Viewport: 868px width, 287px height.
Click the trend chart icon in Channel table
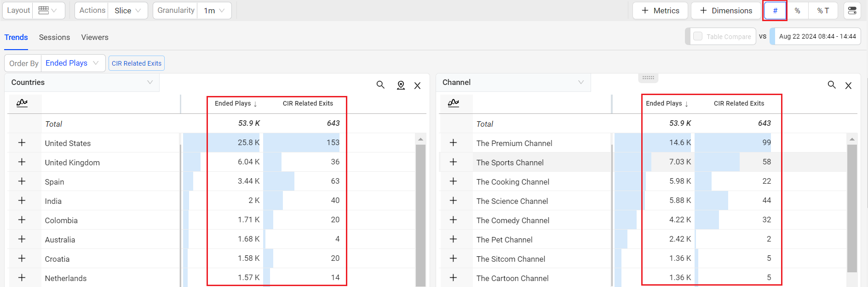tap(454, 103)
